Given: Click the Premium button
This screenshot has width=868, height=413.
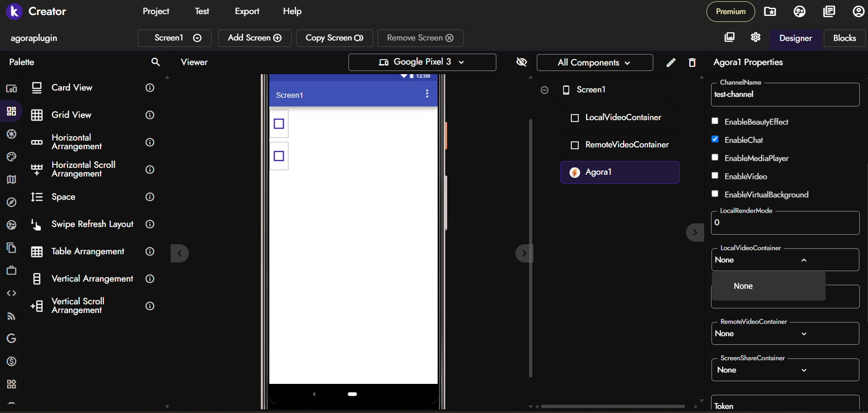Looking at the screenshot, I should [730, 12].
